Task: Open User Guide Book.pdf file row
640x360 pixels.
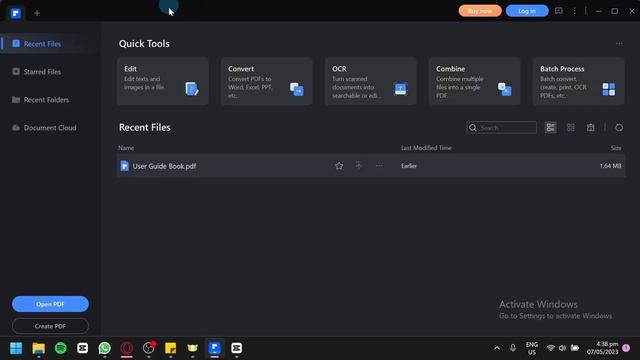Action: click(371, 166)
